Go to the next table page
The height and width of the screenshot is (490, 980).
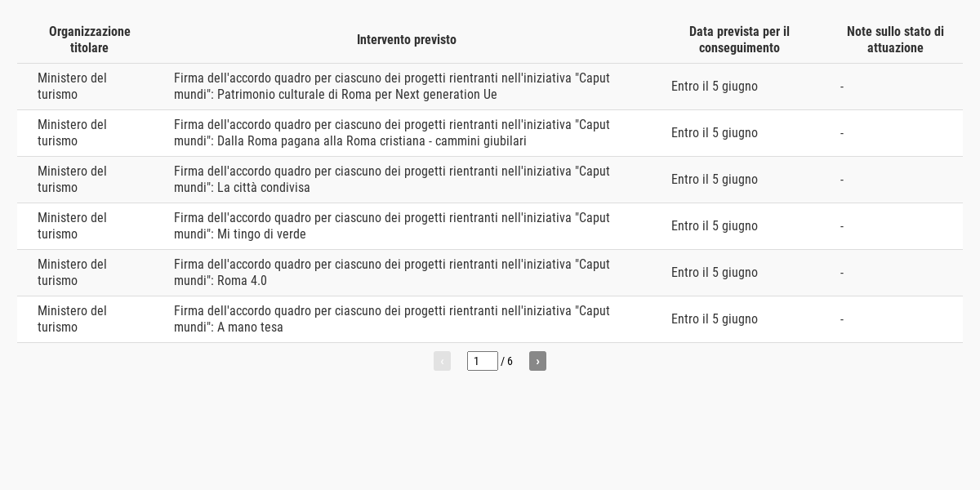pos(537,361)
